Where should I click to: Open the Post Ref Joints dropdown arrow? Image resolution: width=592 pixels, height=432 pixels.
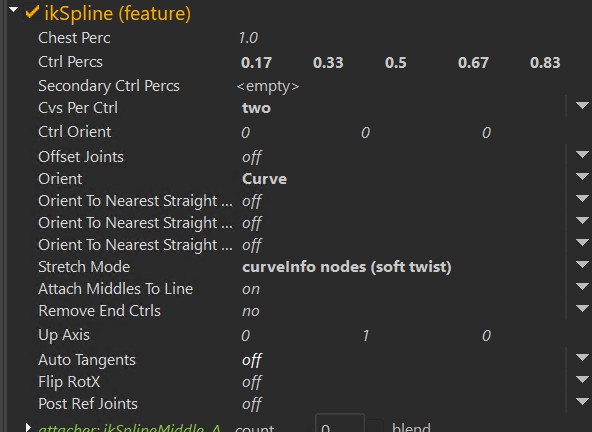[583, 401]
